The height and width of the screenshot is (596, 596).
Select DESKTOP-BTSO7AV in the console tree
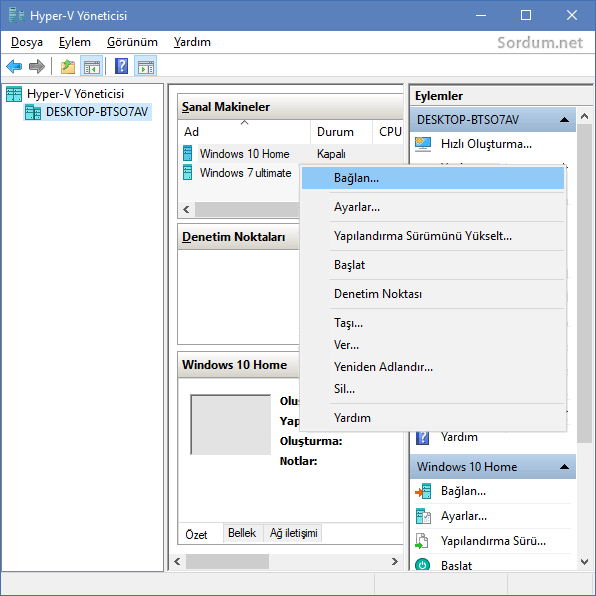coord(97,112)
